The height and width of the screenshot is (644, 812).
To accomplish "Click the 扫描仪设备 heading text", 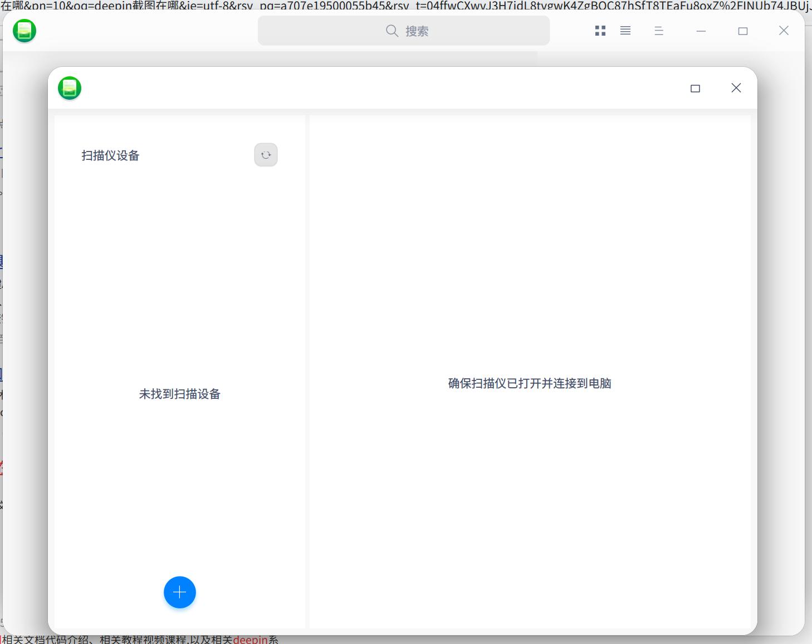I will point(110,155).
